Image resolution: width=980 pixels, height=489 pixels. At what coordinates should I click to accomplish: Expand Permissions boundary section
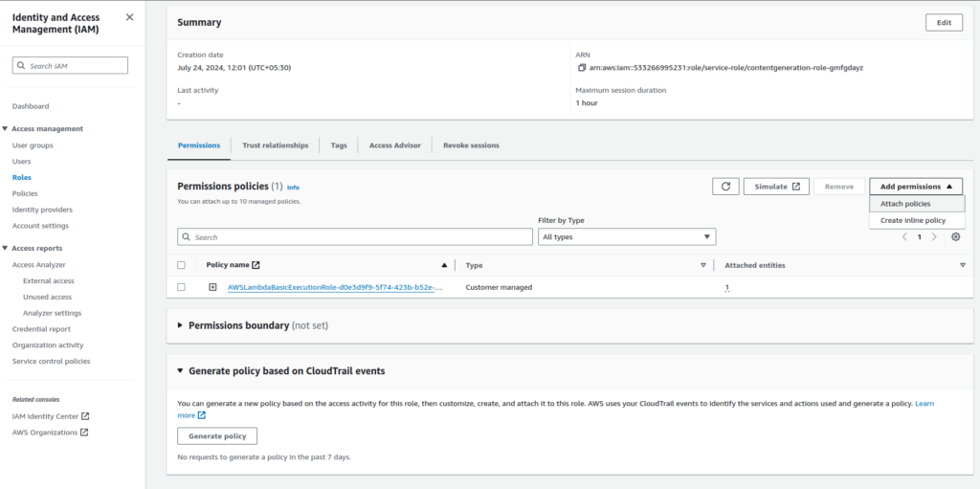coord(180,325)
